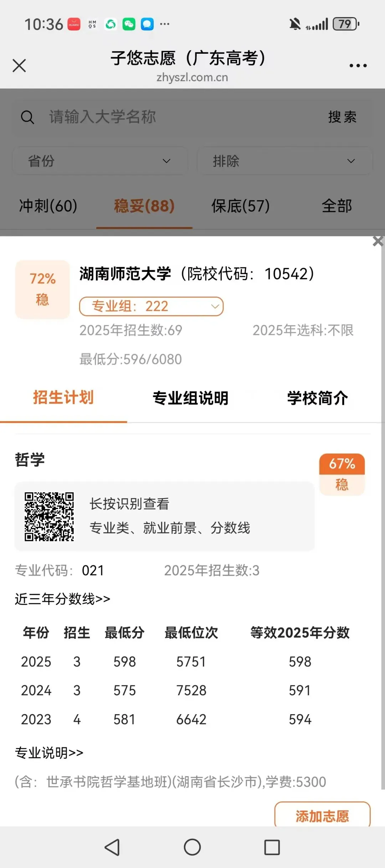
Task: Tap the 72% 稳 admission badge
Action: [x=42, y=289]
